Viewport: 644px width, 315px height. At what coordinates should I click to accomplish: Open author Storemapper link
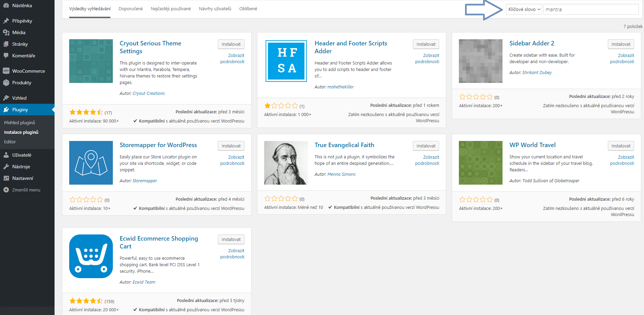coord(145,181)
